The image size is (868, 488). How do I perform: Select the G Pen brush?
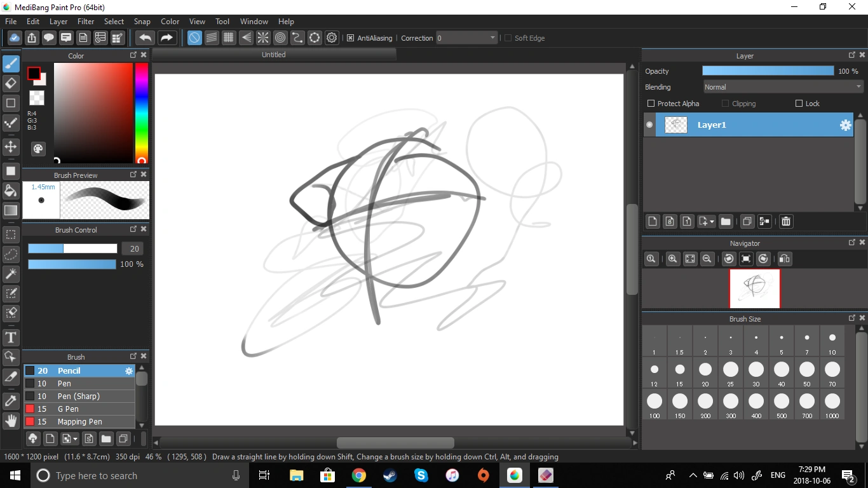coord(68,409)
